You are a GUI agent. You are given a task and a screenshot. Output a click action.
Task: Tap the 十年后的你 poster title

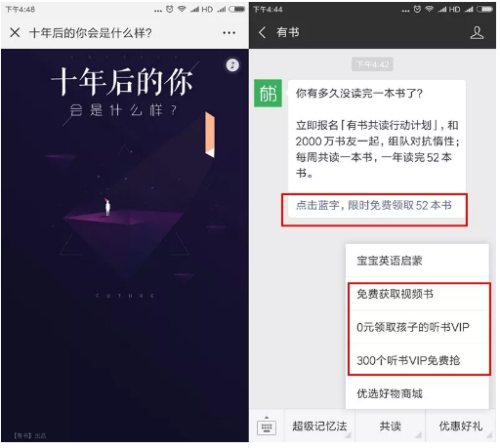pos(122,82)
